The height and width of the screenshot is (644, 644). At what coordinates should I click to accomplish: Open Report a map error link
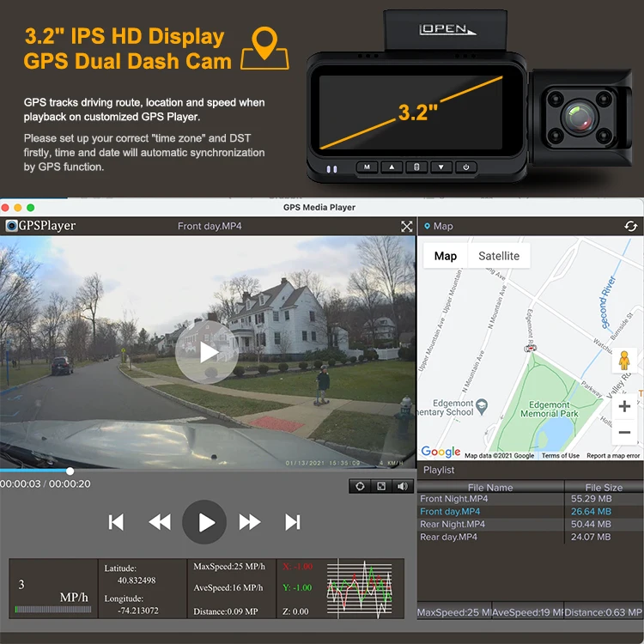point(613,455)
